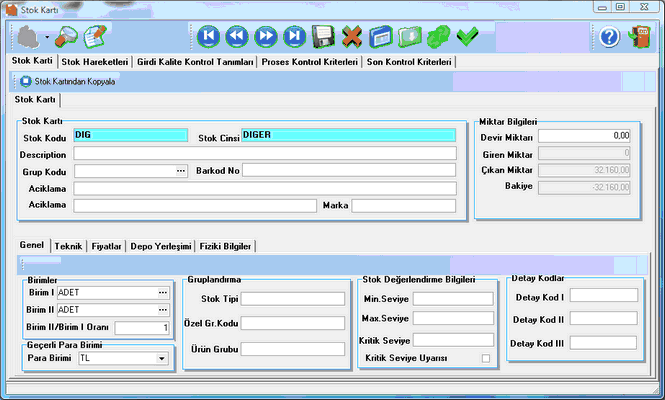
Task: Click the Detay Kod III field
Action: [x=604, y=343]
